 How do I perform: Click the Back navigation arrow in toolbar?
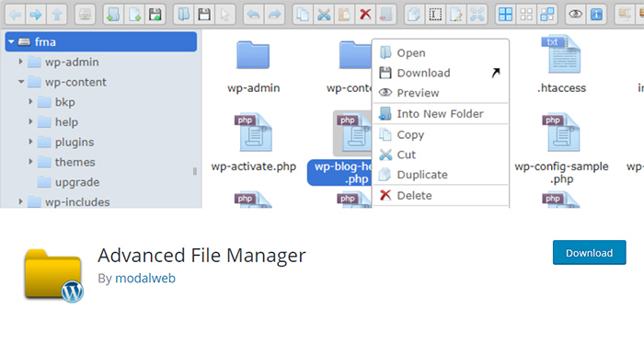(x=16, y=15)
